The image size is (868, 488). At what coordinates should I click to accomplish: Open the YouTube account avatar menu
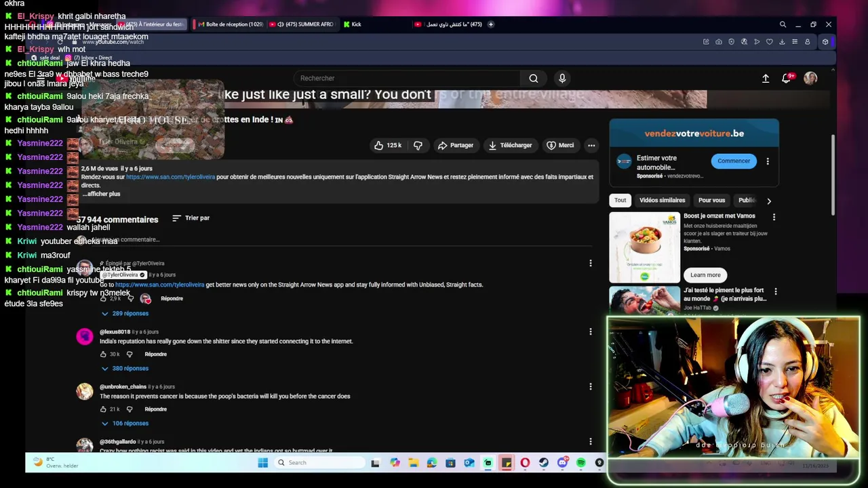810,79
